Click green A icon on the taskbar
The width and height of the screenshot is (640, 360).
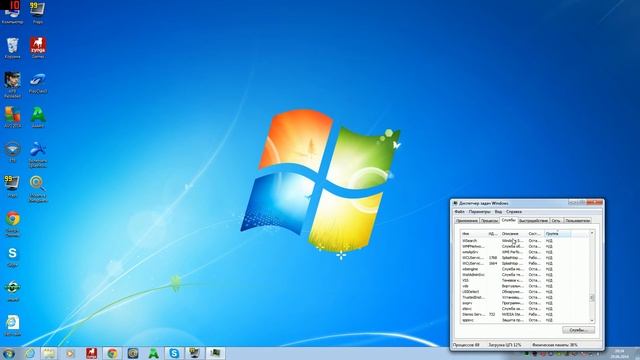pyautogui.click(x=153, y=353)
